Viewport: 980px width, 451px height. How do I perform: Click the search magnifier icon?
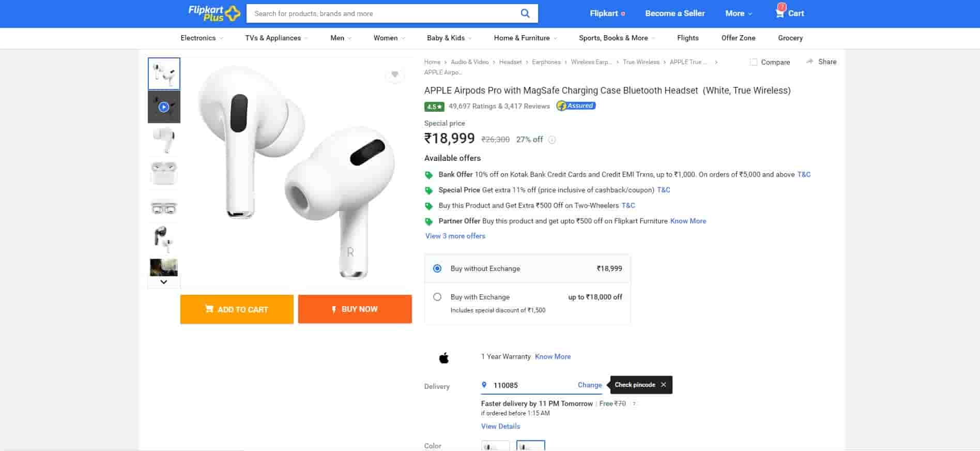(x=525, y=13)
